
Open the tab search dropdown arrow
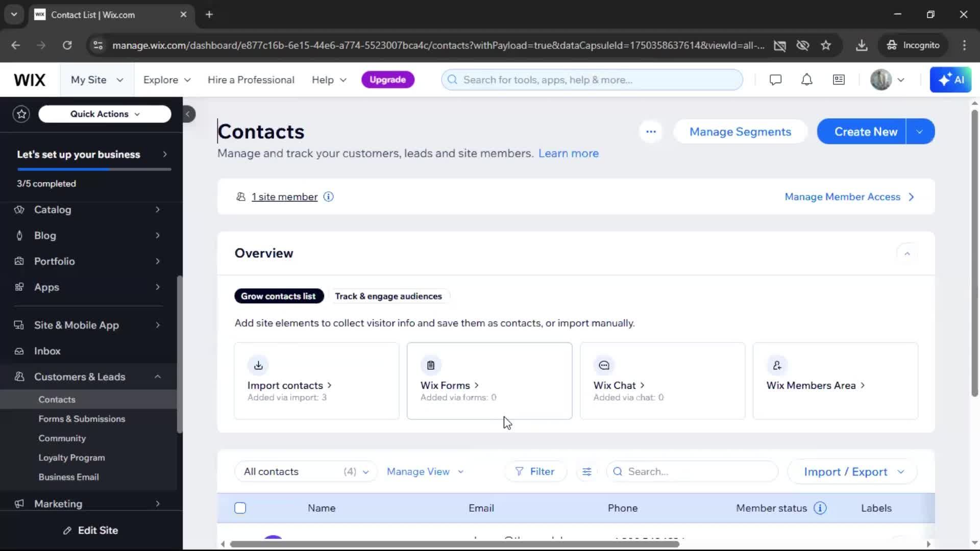[14, 15]
